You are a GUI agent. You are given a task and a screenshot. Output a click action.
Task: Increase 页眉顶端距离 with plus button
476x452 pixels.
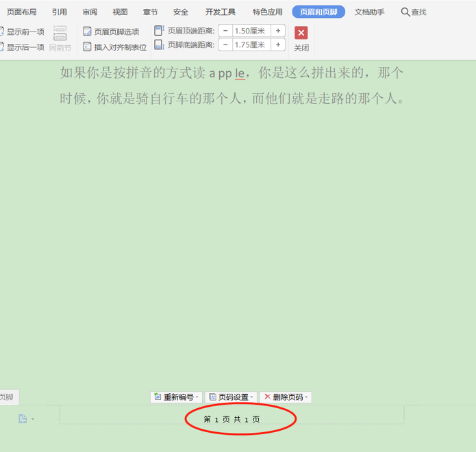click(278, 31)
